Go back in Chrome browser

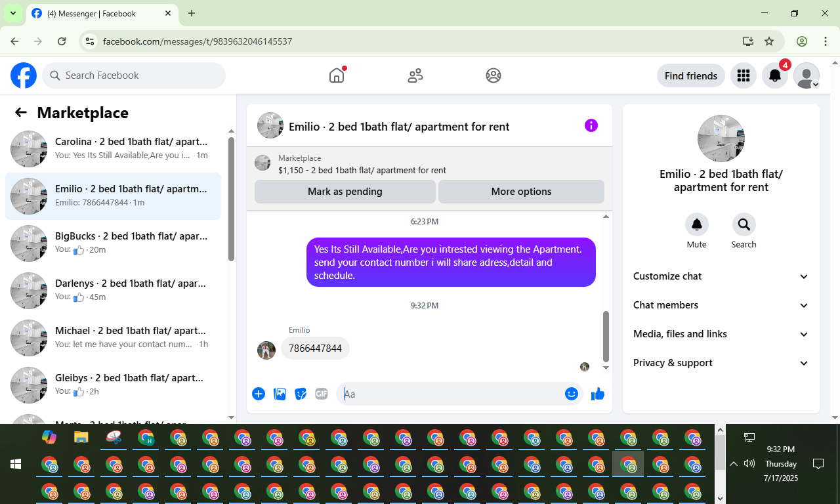point(14,41)
